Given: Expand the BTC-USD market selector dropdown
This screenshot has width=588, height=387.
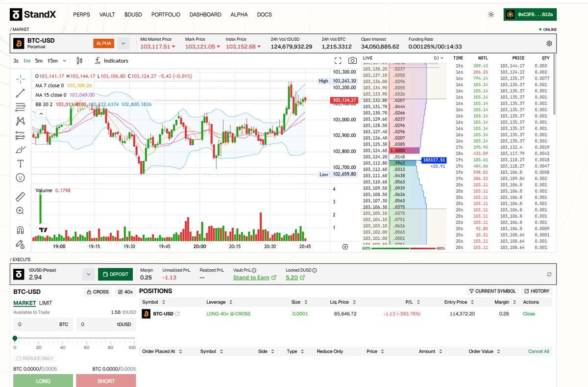Looking at the screenshot, I should 123,44.
